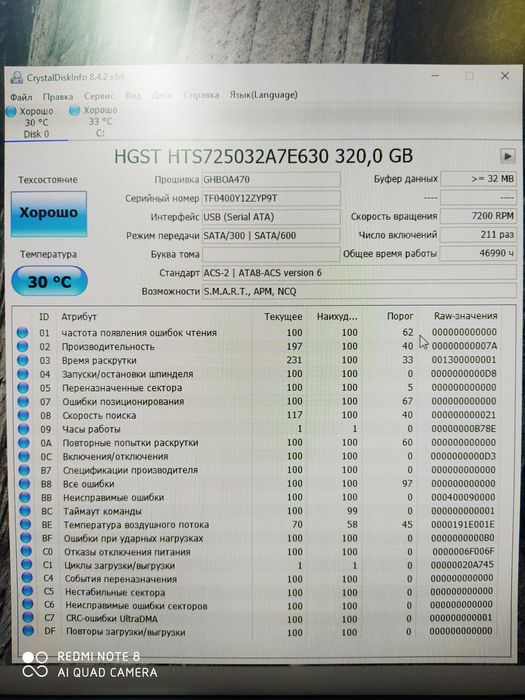
Task: Open the Правка menu
Action: tap(58, 96)
